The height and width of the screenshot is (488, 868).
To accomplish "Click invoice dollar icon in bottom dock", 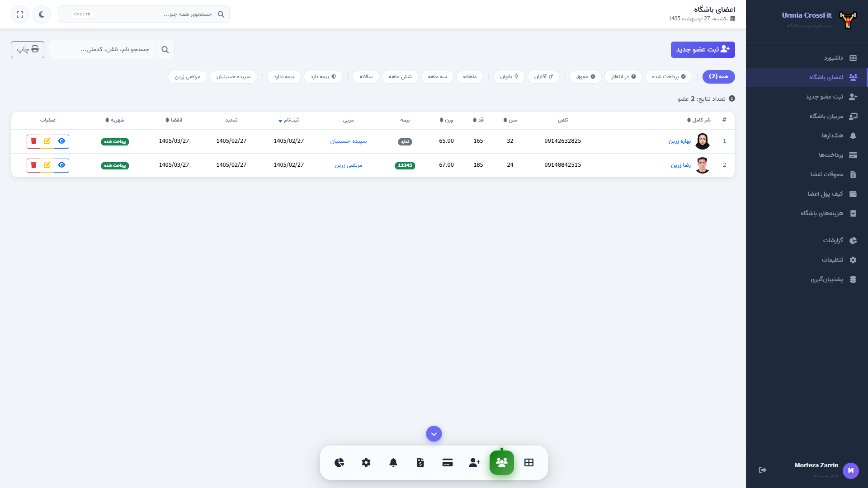I will pyautogui.click(x=420, y=463).
